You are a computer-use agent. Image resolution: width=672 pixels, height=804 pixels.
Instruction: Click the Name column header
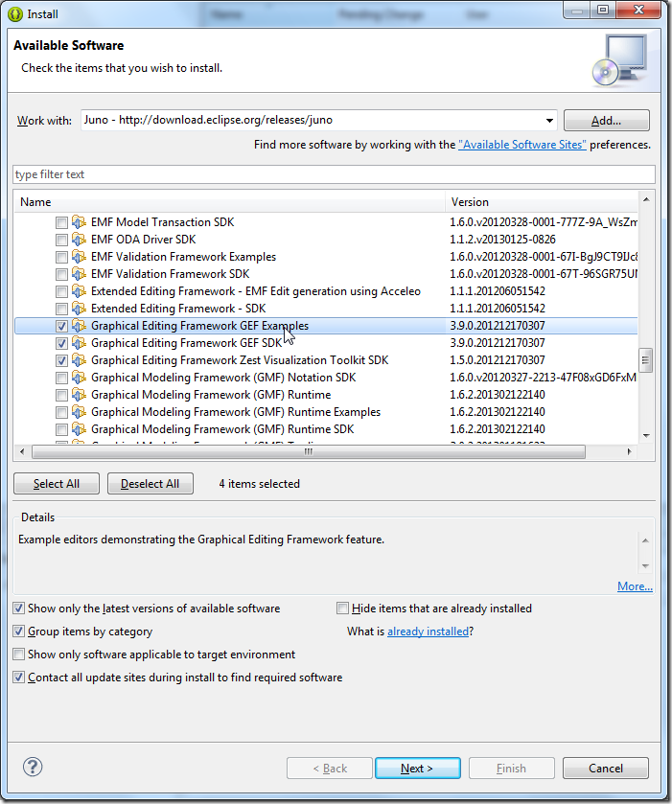[230, 202]
